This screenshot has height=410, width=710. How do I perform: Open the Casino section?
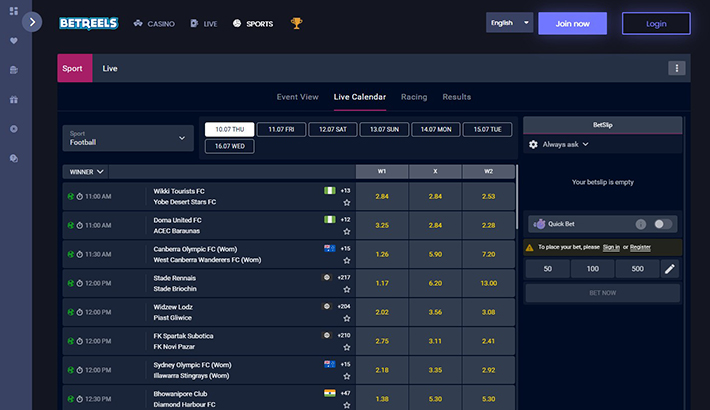pos(154,24)
